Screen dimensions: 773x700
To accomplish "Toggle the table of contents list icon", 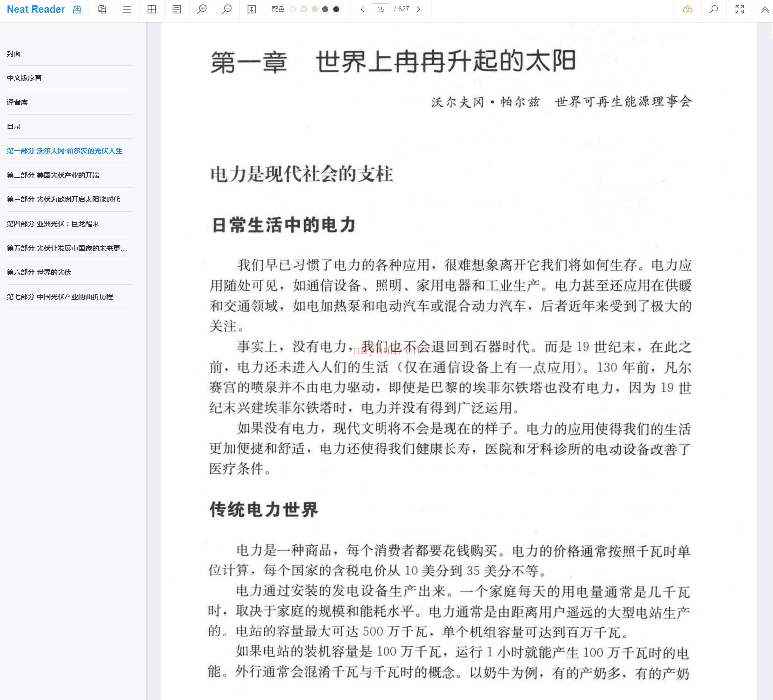I will (x=127, y=9).
